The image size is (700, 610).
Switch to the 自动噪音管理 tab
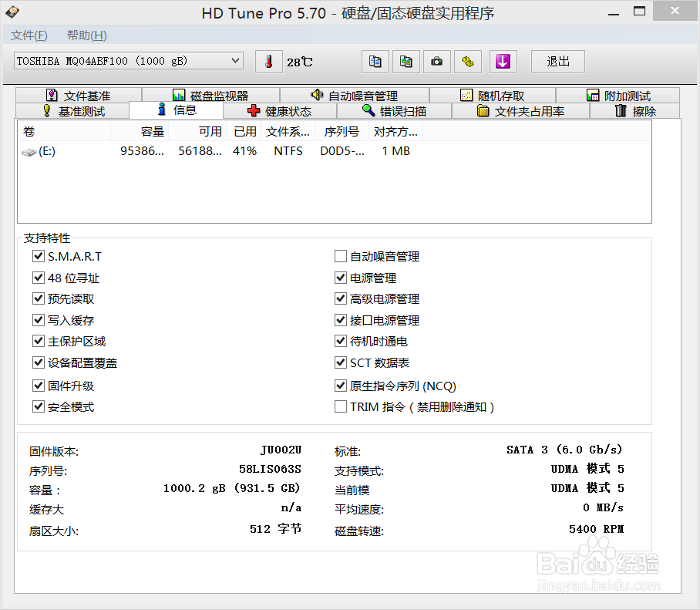tap(355, 96)
